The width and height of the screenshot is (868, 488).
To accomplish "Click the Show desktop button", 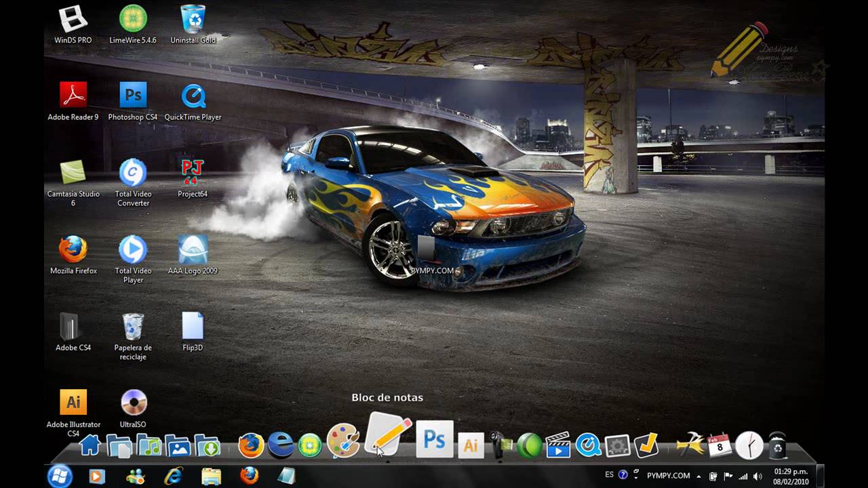I will click(x=820, y=476).
